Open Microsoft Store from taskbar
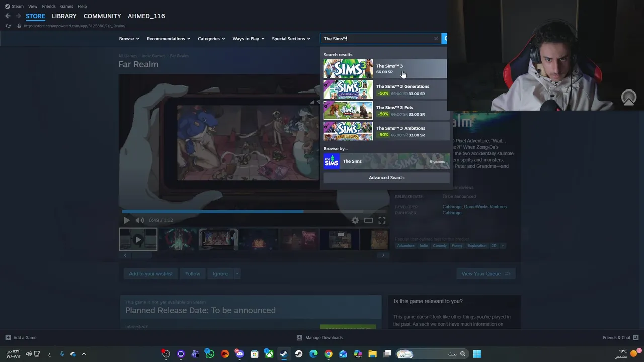Image resolution: width=644 pixels, height=362 pixels. (x=254, y=354)
